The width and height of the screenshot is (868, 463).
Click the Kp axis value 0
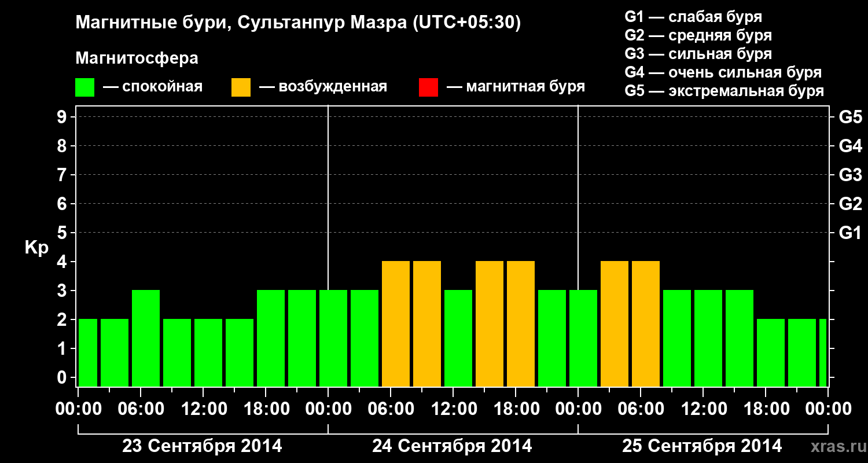(x=63, y=378)
